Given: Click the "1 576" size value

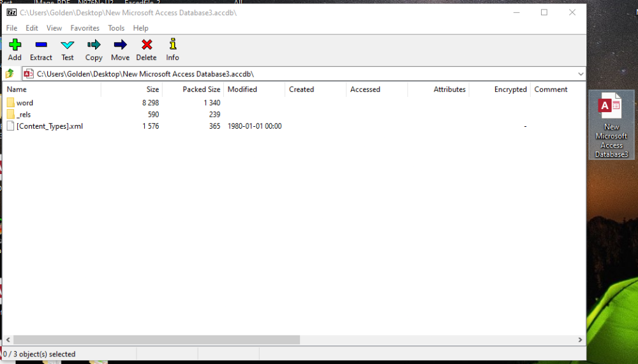Looking at the screenshot, I should (x=151, y=126).
